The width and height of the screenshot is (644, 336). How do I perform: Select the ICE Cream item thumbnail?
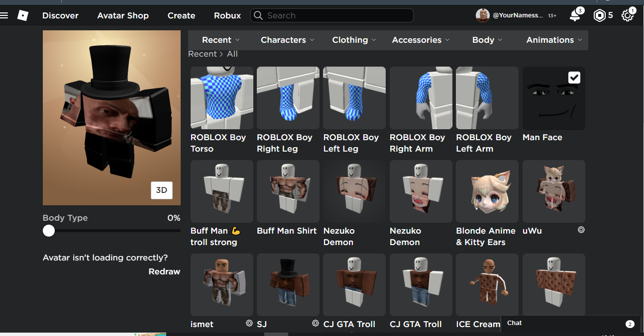(x=487, y=285)
